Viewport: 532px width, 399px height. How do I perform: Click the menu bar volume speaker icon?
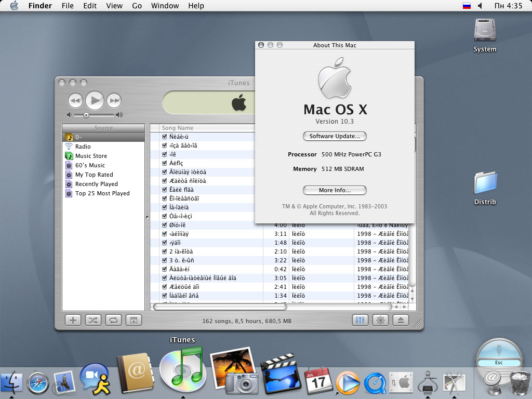pos(480,6)
